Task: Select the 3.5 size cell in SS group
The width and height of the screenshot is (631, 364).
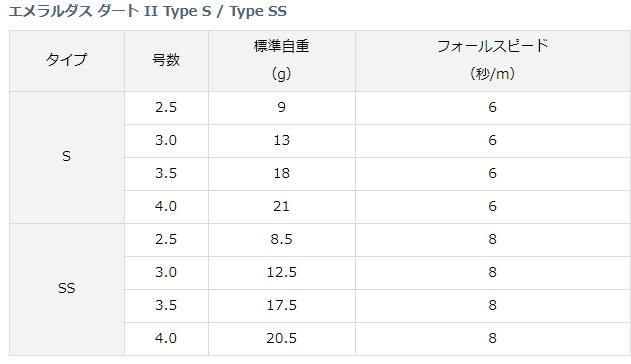Action: (x=166, y=306)
